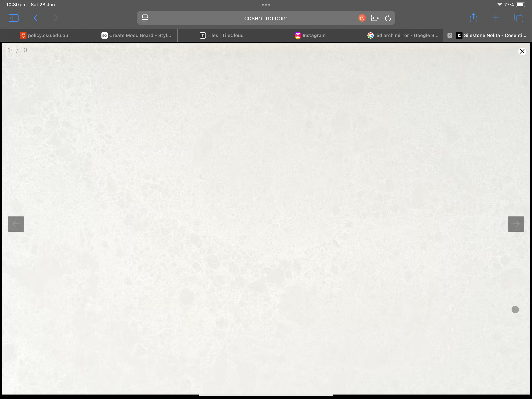
Task: Tap the Wi-Fi status icon
Action: tap(499, 4)
